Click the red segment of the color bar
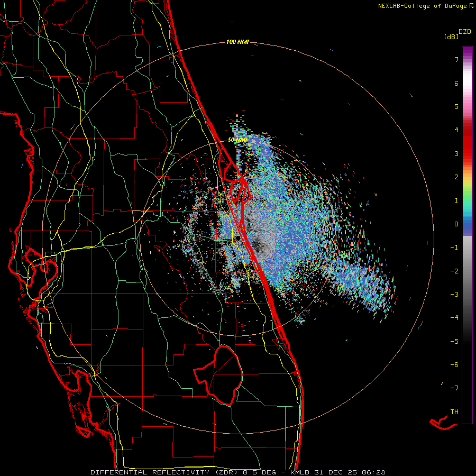The height and width of the screenshot is (476, 476). (x=467, y=143)
